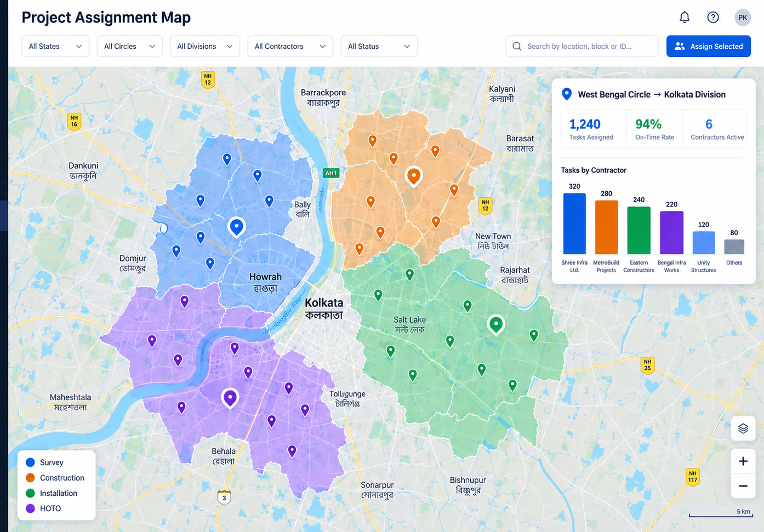Click the 6 Contractors Active card
764x532 pixels.
[715, 129]
